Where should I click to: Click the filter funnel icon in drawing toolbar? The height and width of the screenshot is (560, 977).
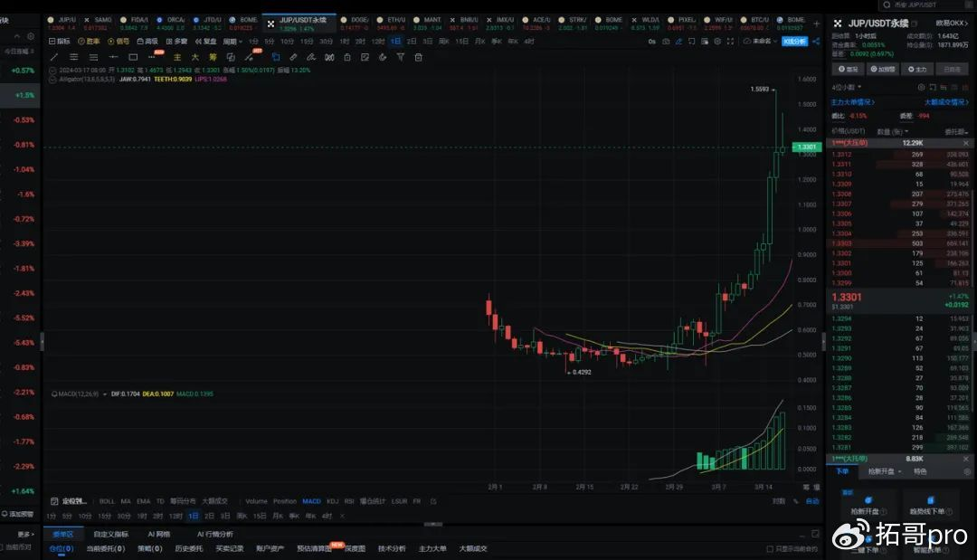click(x=401, y=57)
